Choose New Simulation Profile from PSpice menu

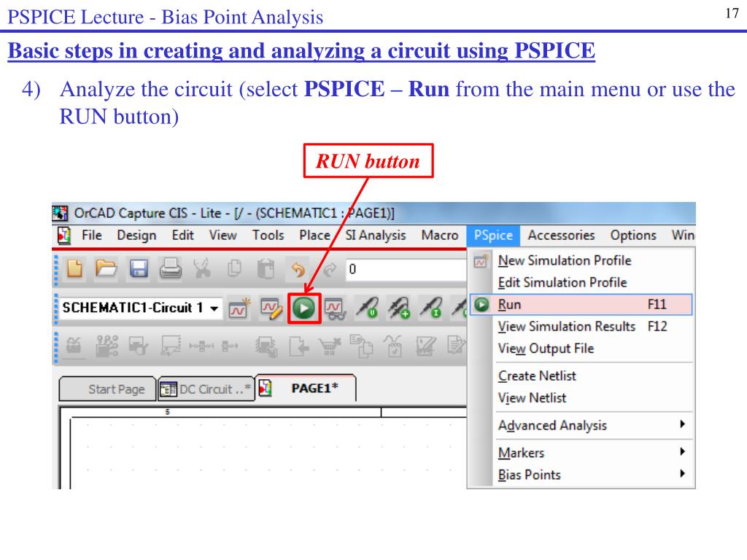(x=581, y=260)
